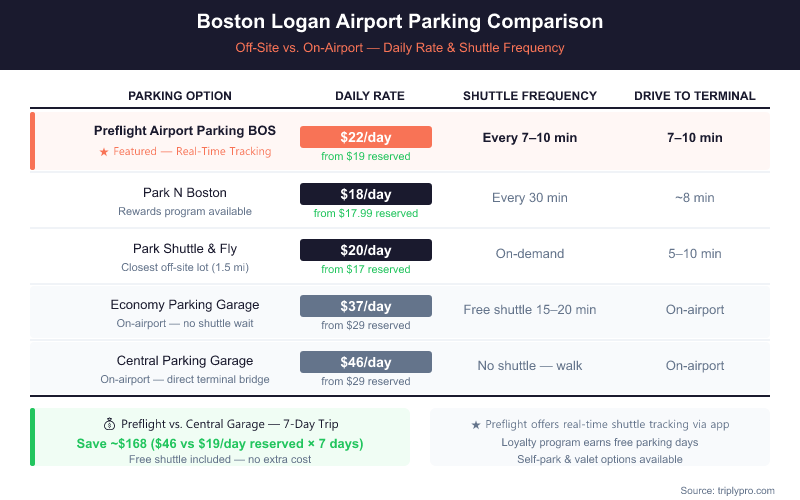The height and width of the screenshot is (500, 800).
Task: Click the Featured star icon
Action: [x=104, y=152]
